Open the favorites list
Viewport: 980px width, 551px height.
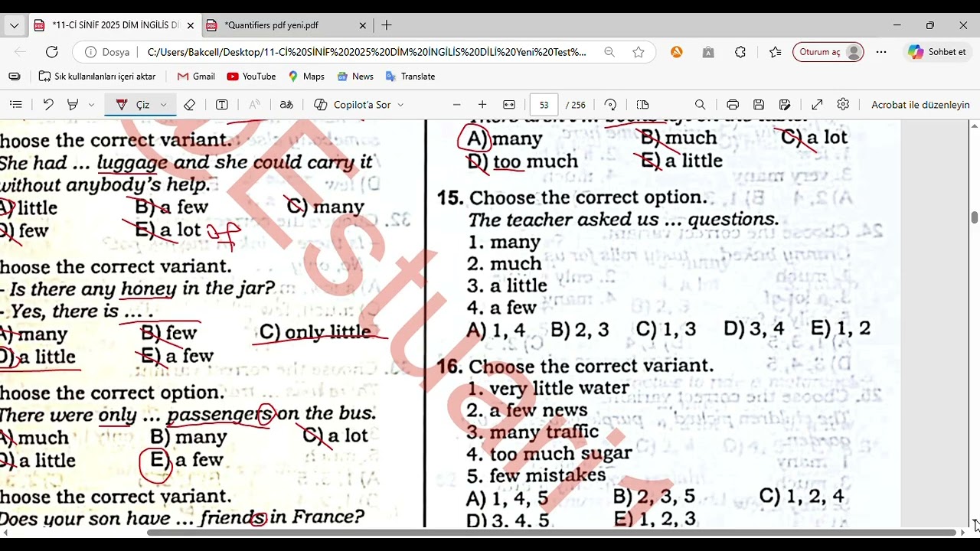pos(775,52)
